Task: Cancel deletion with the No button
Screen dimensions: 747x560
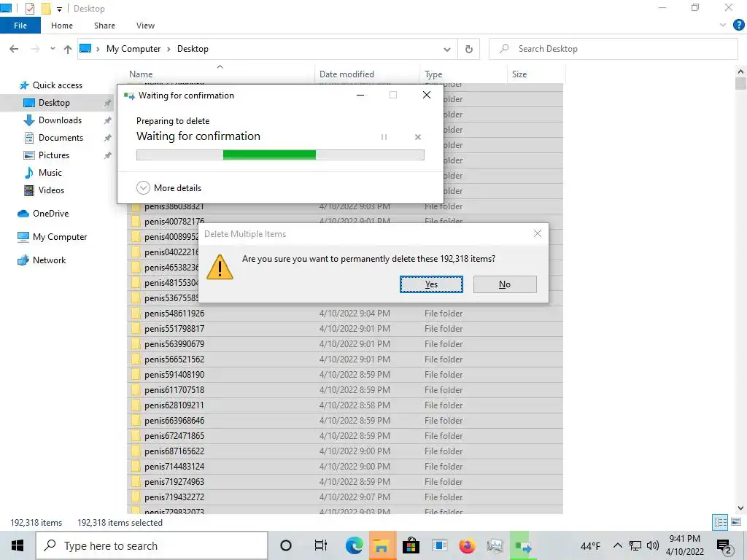Action: click(x=505, y=284)
